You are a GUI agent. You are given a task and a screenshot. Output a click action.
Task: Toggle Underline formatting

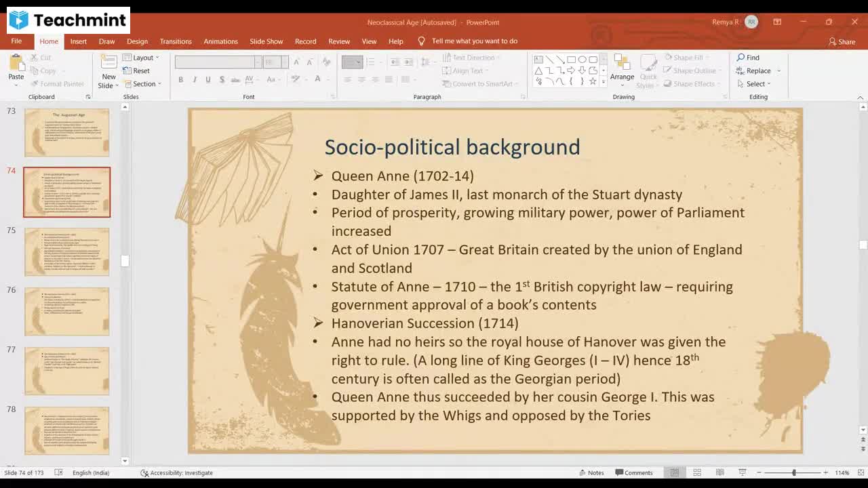pos(208,79)
